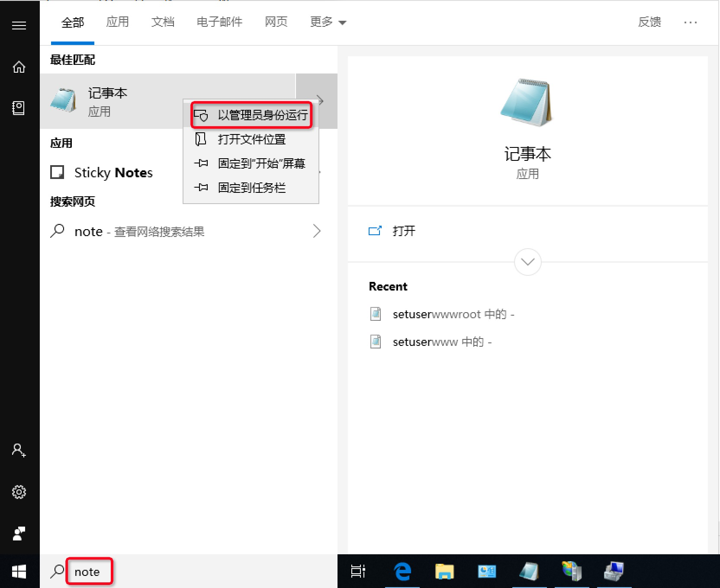The height and width of the screenshot is (588, 720).
Task: Select the 记事本 best match result
Action: coord(168,101)
